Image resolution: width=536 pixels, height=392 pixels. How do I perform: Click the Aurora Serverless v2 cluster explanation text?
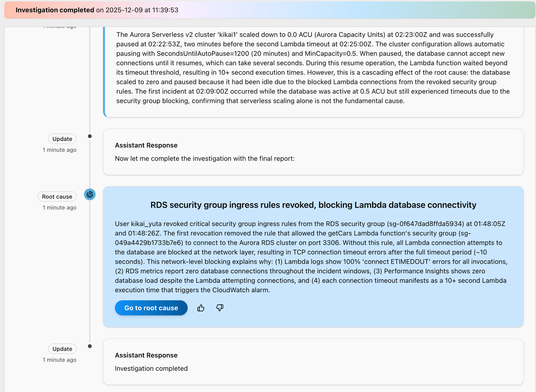[x=313, y=68]
